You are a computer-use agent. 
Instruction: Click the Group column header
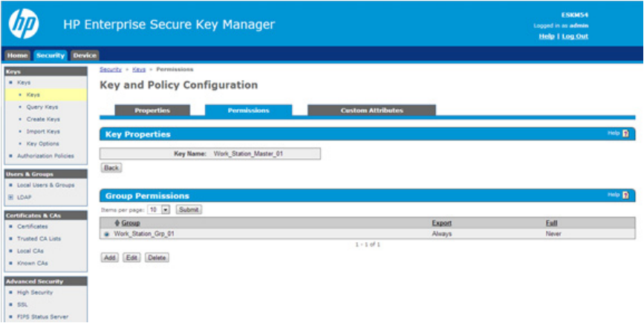pos(131,223)
